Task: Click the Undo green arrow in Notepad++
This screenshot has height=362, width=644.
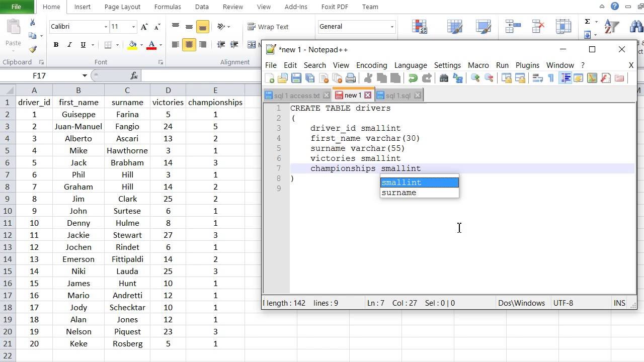Action: [x=413, y=78]
